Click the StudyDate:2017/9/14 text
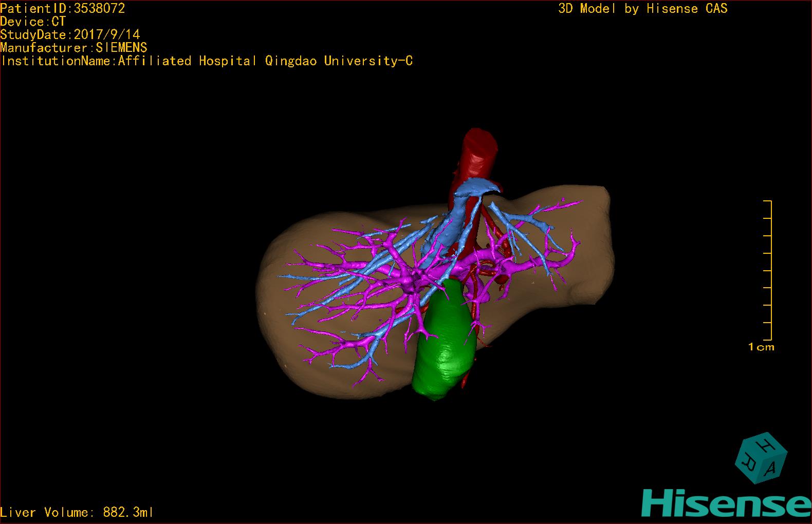This screenshot has width=812, height=524. [x=70, y=34]
